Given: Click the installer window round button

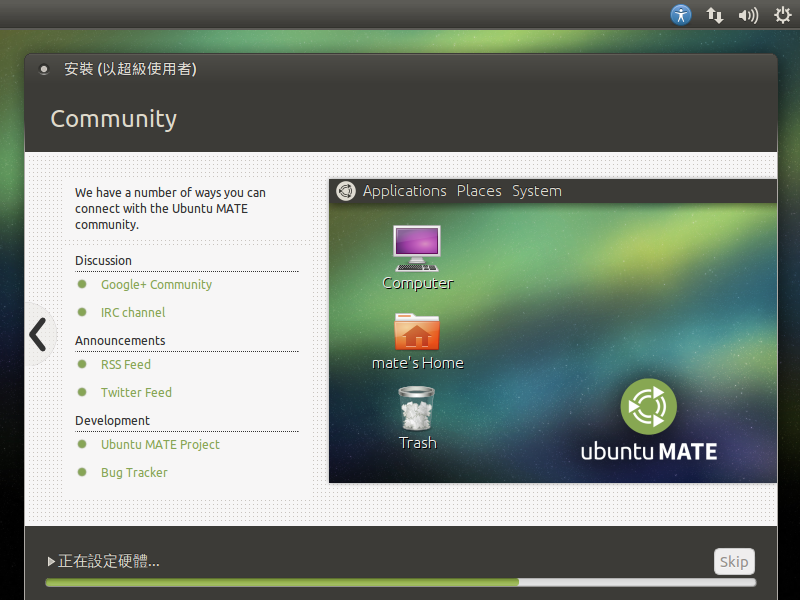Looking at the screenshot, I should 43,69.
